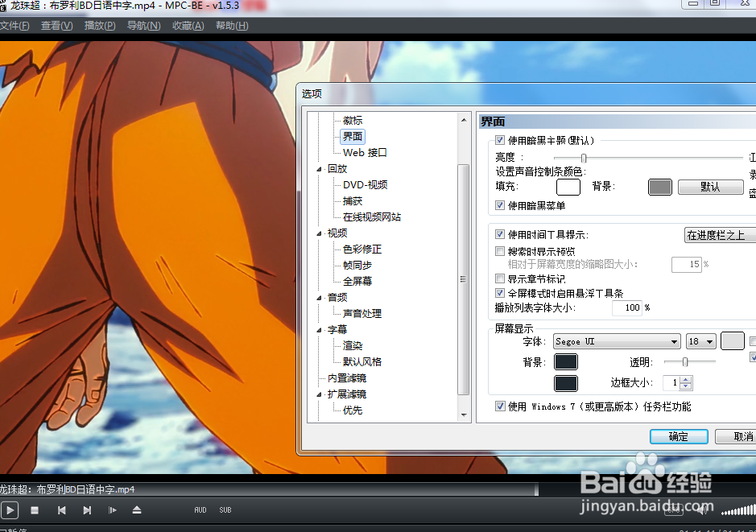Open the 导航(N) menu

[143, 26]
